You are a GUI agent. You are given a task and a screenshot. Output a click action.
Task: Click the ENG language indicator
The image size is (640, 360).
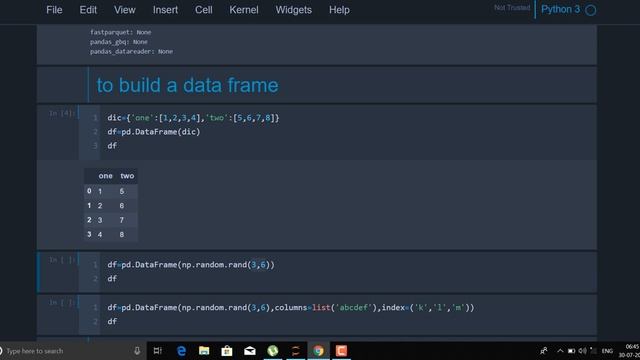pos(607,351)
